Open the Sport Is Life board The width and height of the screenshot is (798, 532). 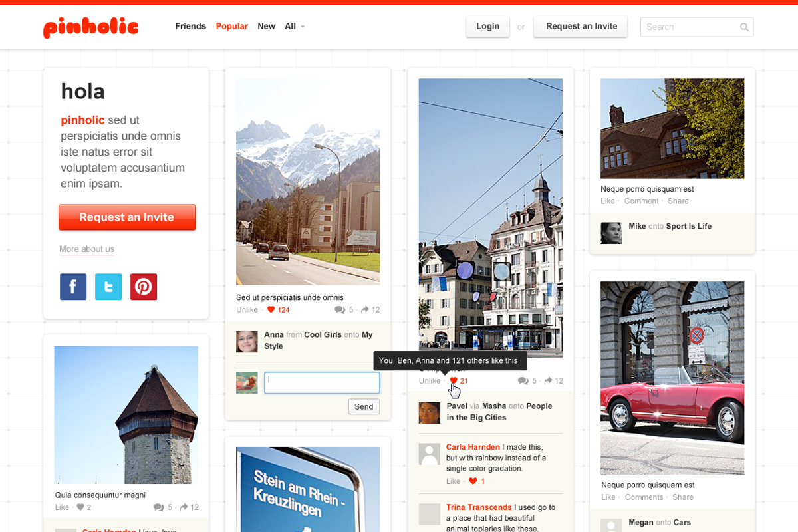tap(688, 227)
